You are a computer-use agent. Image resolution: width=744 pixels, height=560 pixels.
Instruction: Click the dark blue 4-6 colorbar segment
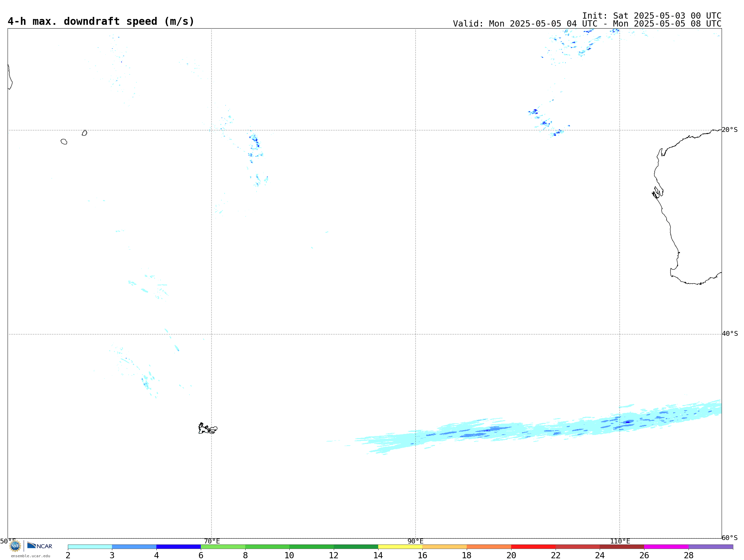click(x=178, y=547)
